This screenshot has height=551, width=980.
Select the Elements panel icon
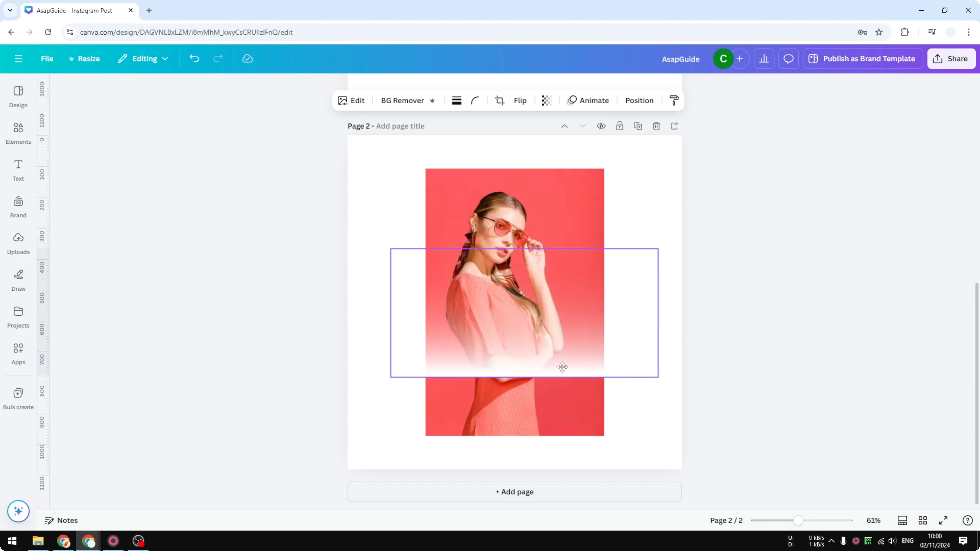[18, 133]
